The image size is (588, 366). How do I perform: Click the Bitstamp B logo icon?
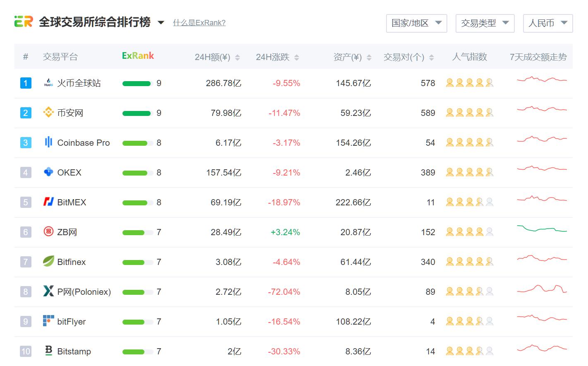(x=48, y=351)
